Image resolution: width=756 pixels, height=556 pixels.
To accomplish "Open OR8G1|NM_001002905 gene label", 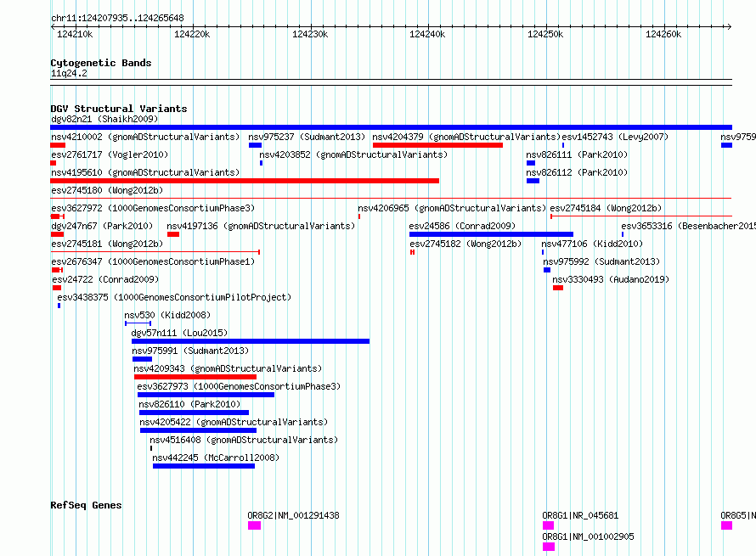I will pyautogui.click(x=588, y=536).
